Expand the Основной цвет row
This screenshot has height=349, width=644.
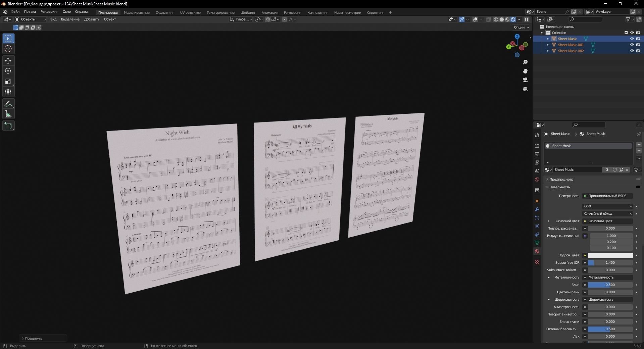coord(549,221)
